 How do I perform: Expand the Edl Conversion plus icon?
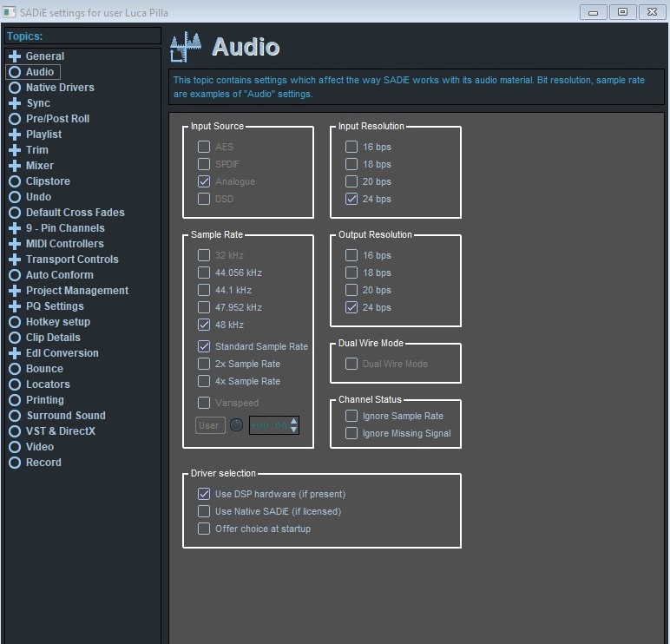click(x=15, y=353)
